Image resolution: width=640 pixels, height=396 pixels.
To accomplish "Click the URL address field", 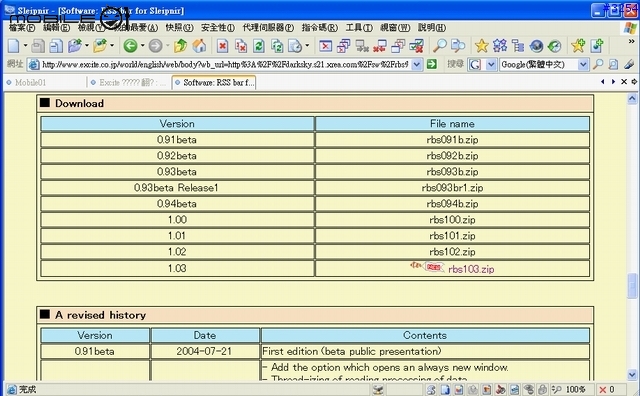I will pyautogui.click(x=225, y=65).
